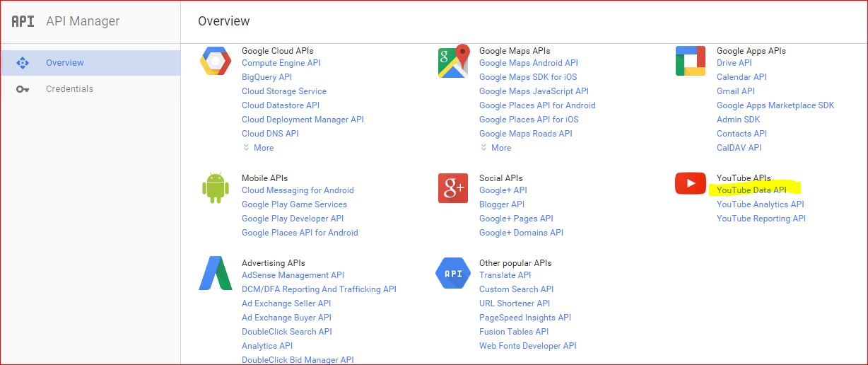Open Gmail API link
Viewport: 868px width, 365px height.
(x=736, y=91)
